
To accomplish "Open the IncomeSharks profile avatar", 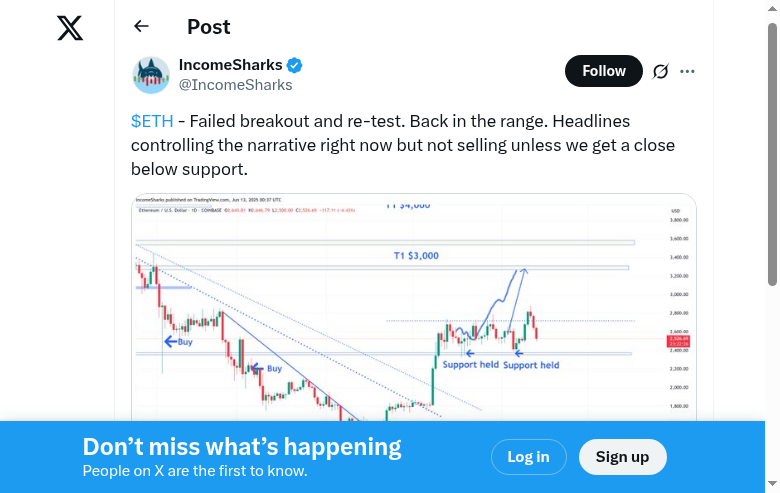I will coord(151,75).
